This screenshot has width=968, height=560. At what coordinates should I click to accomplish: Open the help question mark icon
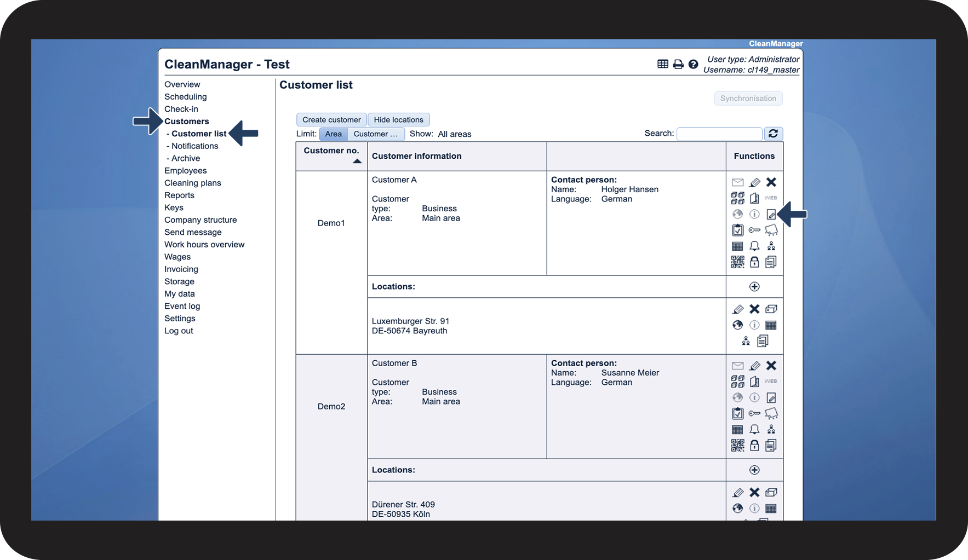pos(694,64)
